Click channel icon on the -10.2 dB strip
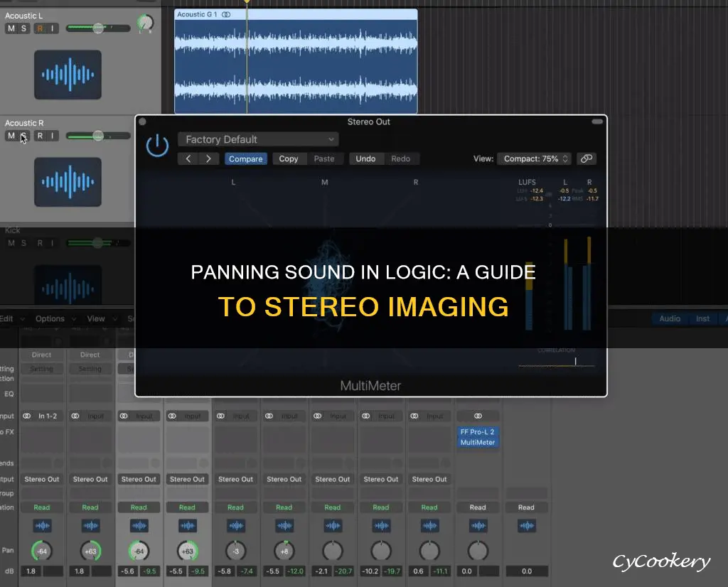Screen dimensions: 728x587 [381, 526]
